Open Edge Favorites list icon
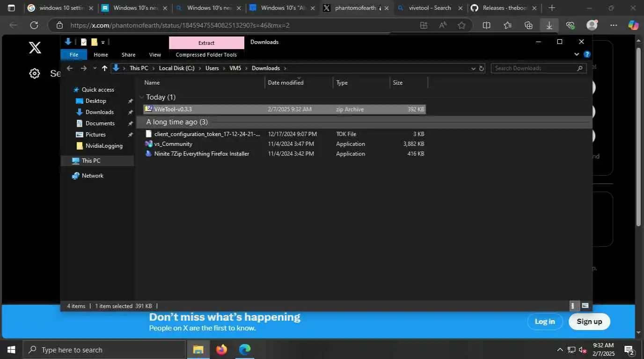Viewport: 644px width, 359px height. click(507, 25)
